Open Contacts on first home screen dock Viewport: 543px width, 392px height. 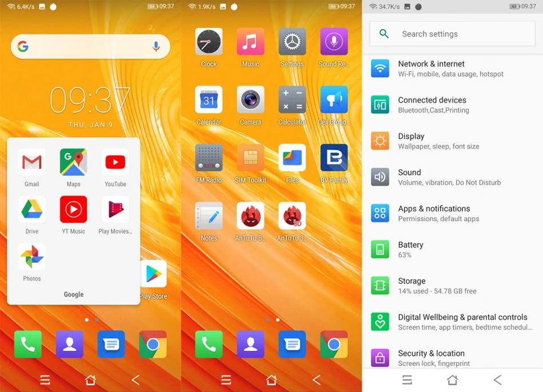(x=70, y=344)
